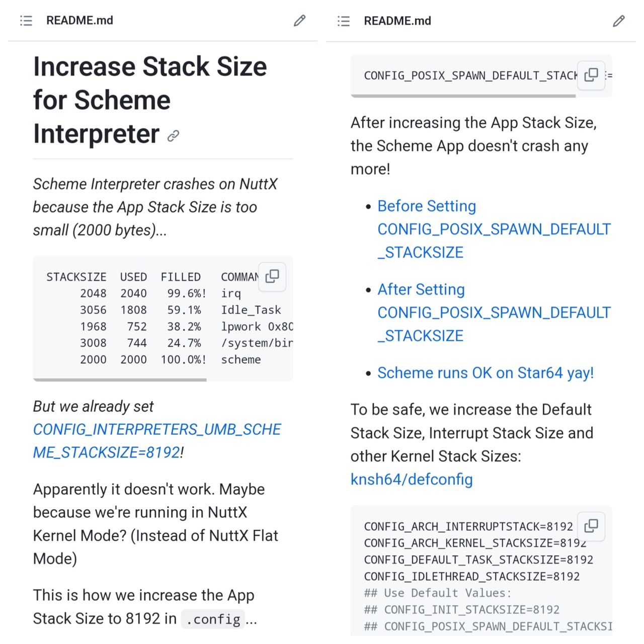Click the README.md title in left panel
644x644 pixels.
tap(79, 21)
